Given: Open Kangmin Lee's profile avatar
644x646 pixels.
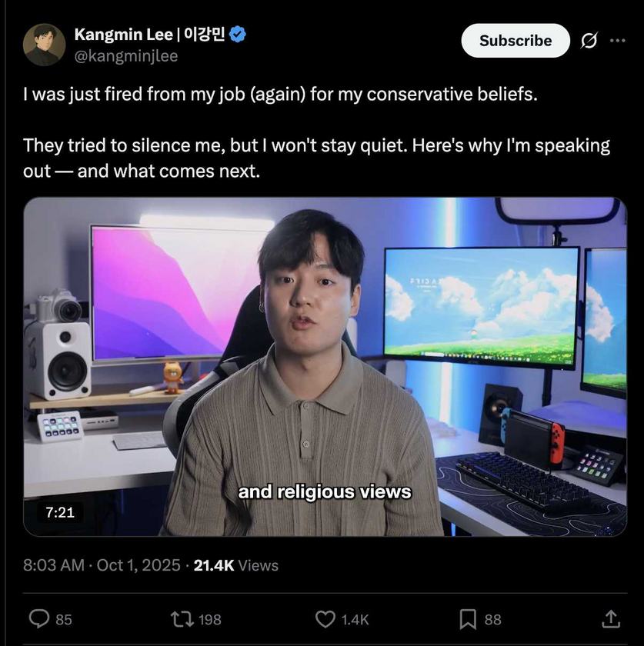Looking at the screenshot, I should [44, 45].
